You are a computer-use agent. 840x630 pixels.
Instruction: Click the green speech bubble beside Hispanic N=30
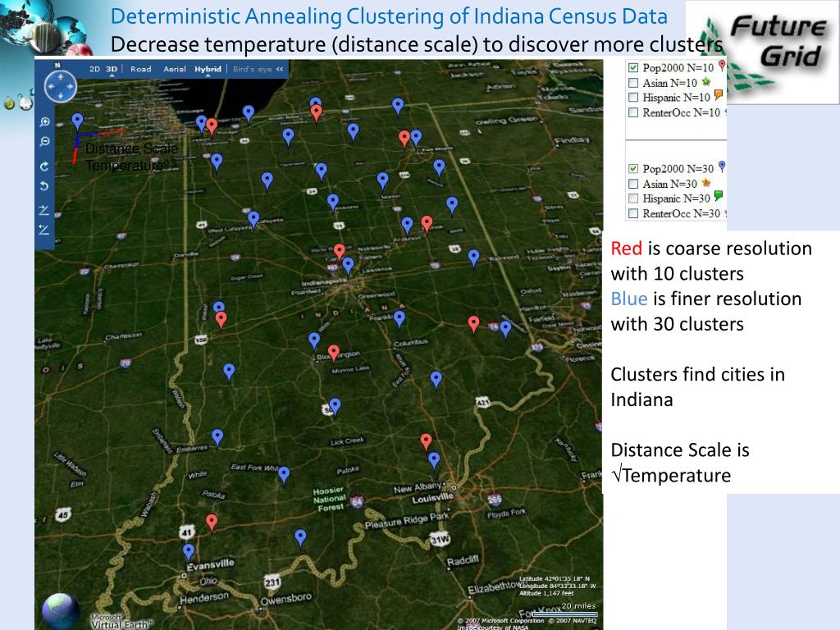pyautogui.click(x=719, y=196)
